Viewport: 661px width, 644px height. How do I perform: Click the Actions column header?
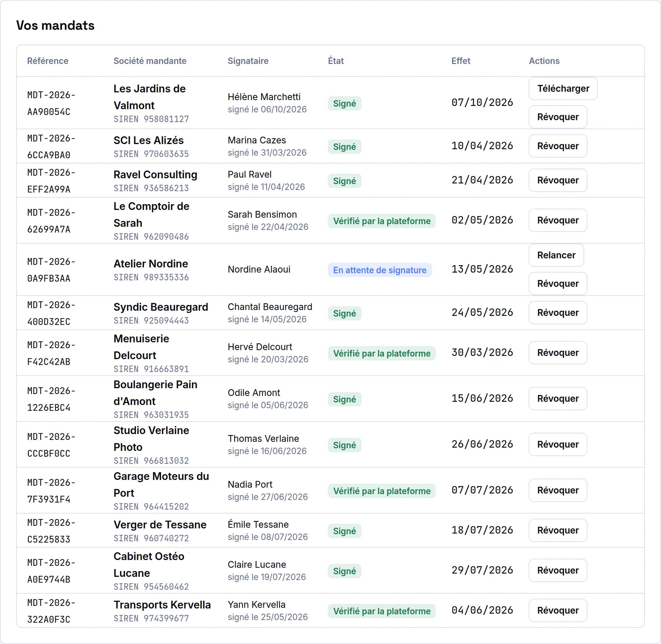[x=544, y=61]
